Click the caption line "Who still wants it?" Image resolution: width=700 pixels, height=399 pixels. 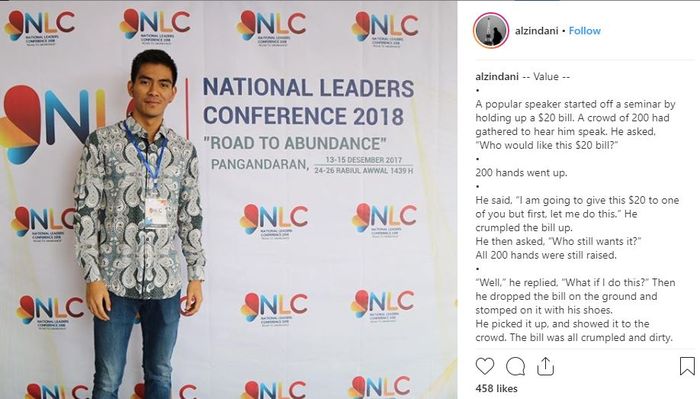[x=594, y=241]
